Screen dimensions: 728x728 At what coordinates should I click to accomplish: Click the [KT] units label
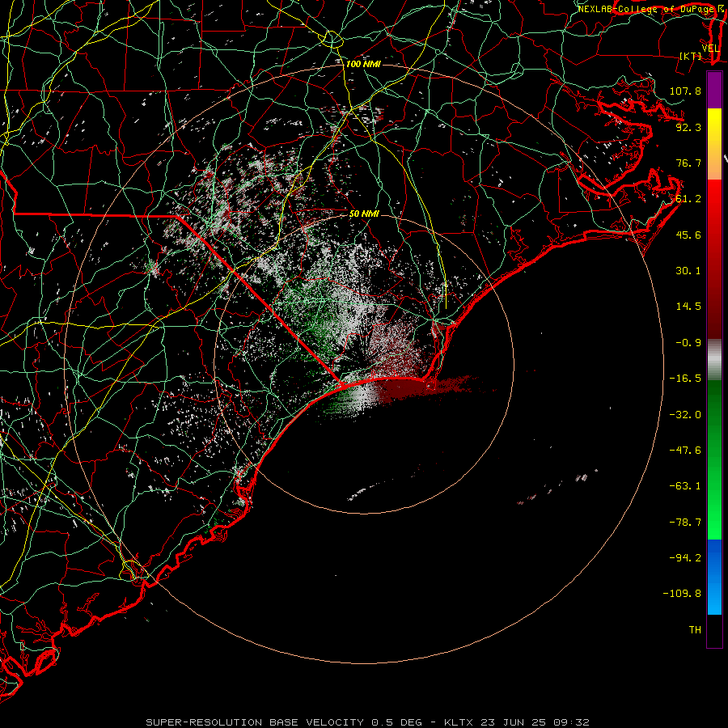[x=691, y=56]
